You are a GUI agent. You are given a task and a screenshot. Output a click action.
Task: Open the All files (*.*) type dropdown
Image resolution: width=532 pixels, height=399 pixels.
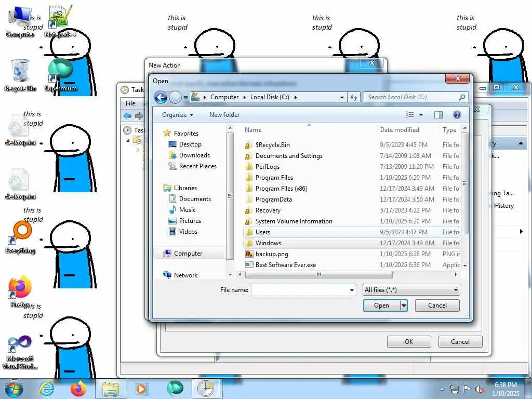[x=411, y=290]
